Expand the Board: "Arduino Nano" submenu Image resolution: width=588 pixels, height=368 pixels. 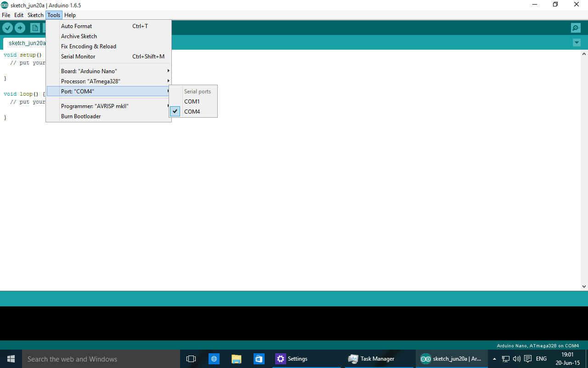(109, 71)
